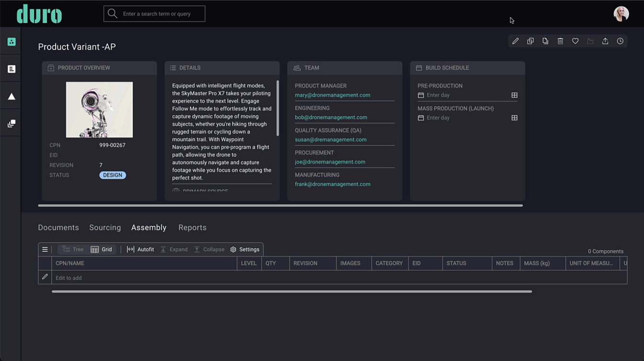Click the search bar to enter a query
The image size is (644, 361).
pos(154,13)
